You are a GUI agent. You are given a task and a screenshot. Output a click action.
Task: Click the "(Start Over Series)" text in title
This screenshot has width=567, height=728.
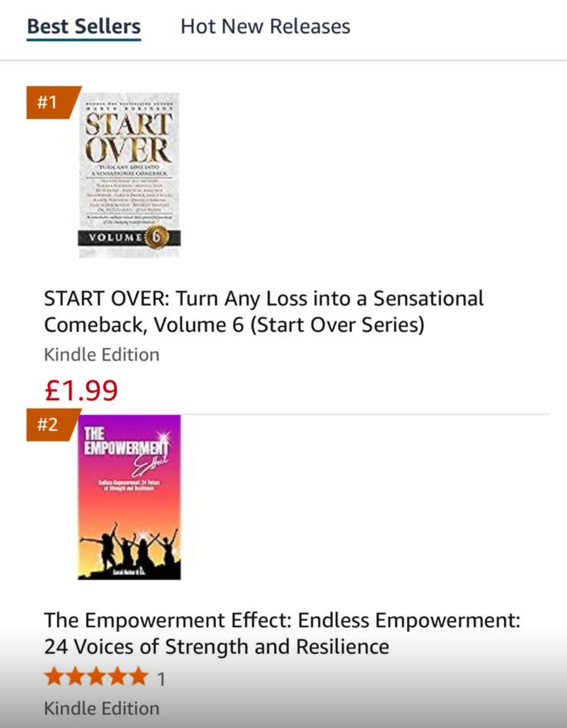click(x=337, y=325)
